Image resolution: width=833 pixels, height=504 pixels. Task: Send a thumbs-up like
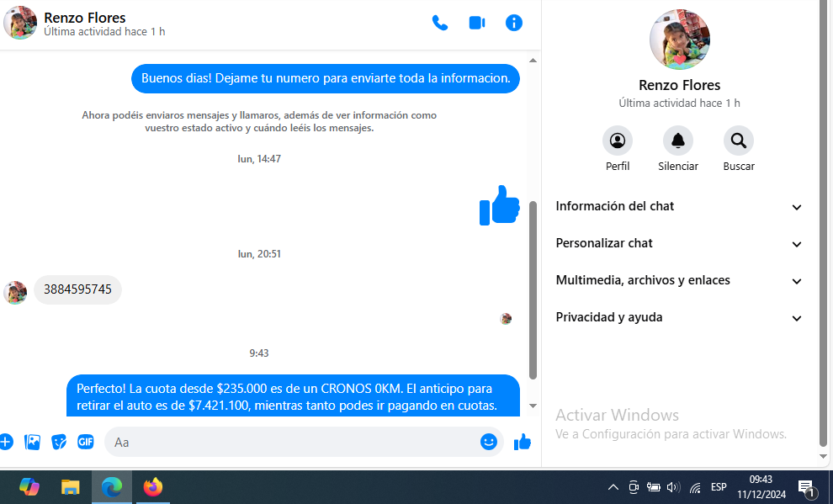tap(523, 442)
